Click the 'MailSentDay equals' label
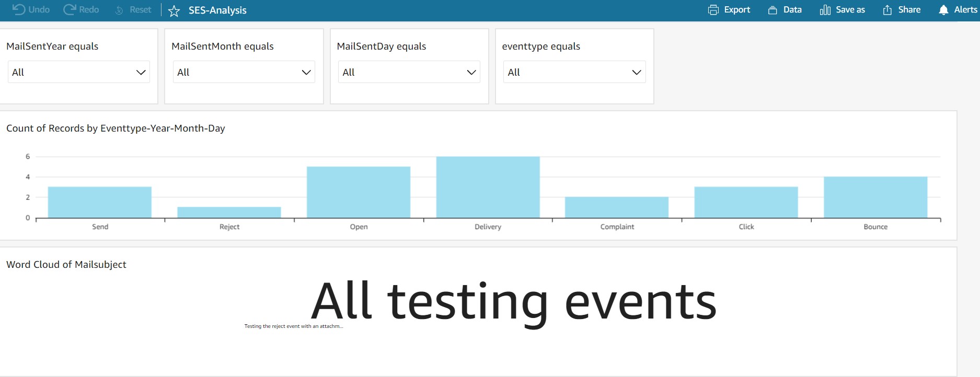Image resolution: width=980 pixels, height=377 pixels. click(382, 46)
